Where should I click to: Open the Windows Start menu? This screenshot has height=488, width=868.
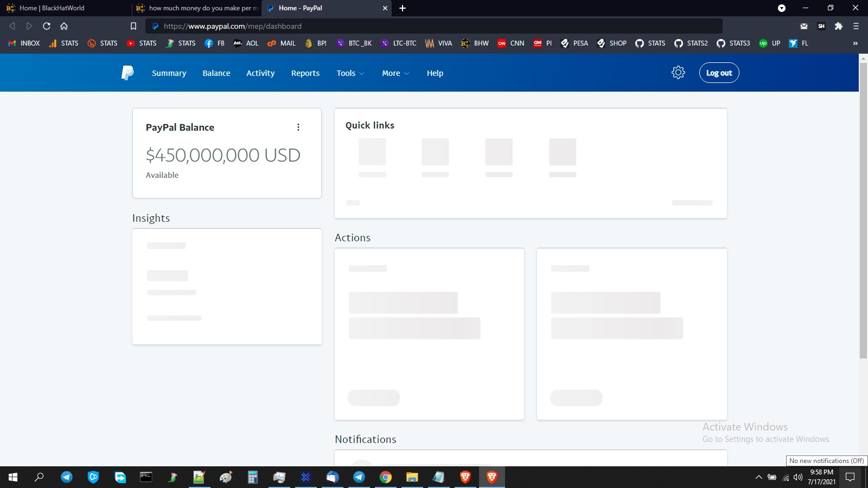pyautogui.click(x=13, y=477)
